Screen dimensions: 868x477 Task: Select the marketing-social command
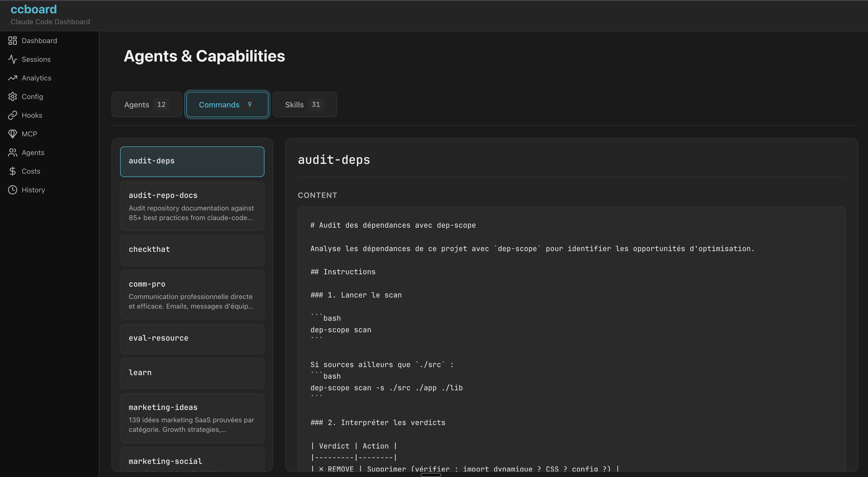(x=192, y=462)
